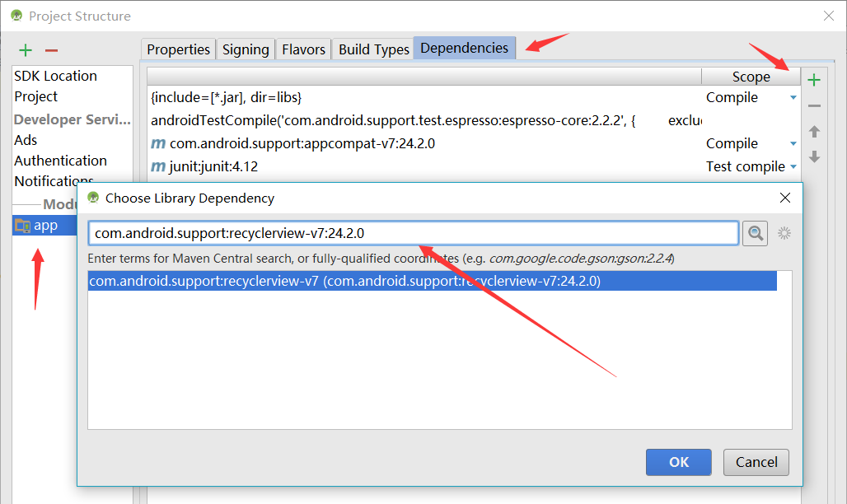Screen dimensions: 847x504
Task: Switch to the Signing tab
Action: pos(246,49)
